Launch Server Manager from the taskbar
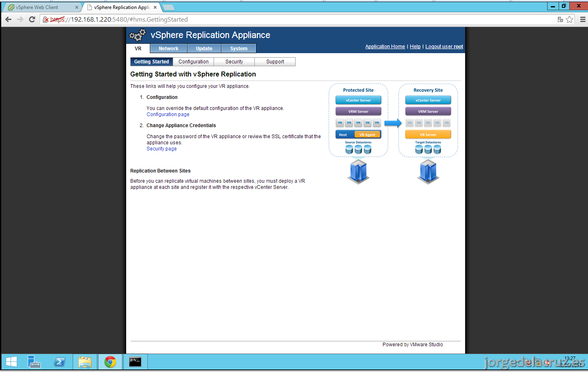This screenshot has height=372, width=588. pyautogui.click(x=34, y=362)
